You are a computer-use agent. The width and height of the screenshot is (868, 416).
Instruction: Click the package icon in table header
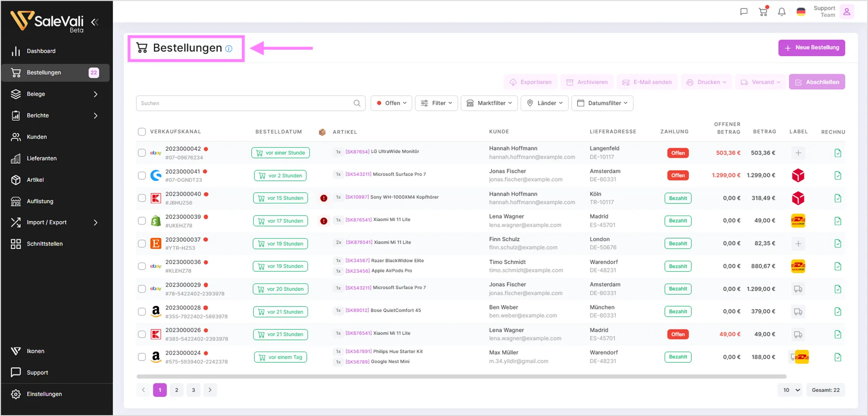[x=322, y=132]
